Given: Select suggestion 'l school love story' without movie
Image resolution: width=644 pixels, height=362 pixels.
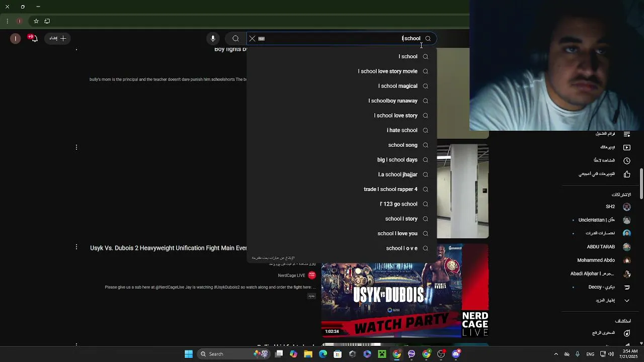Looking at the screenshot, I should pyautogui.click(x=342, y=116).
